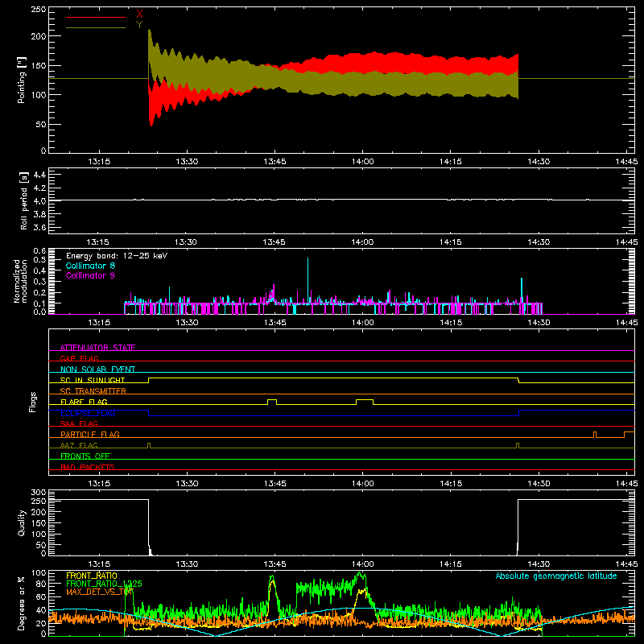Screen dimensions: 644x644
Task: Click the red legend line beside X
Action: [96, 17]
